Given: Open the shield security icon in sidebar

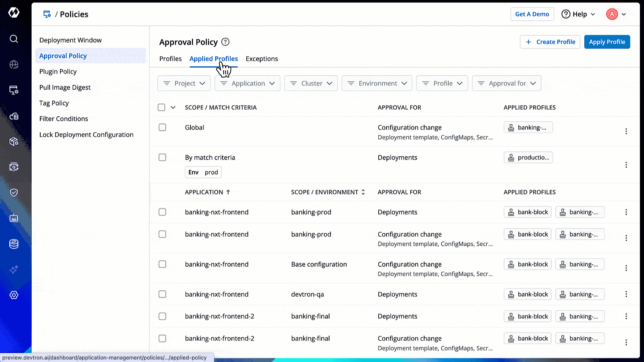Looking at the screenshot, I should click(x=14, y=193).
